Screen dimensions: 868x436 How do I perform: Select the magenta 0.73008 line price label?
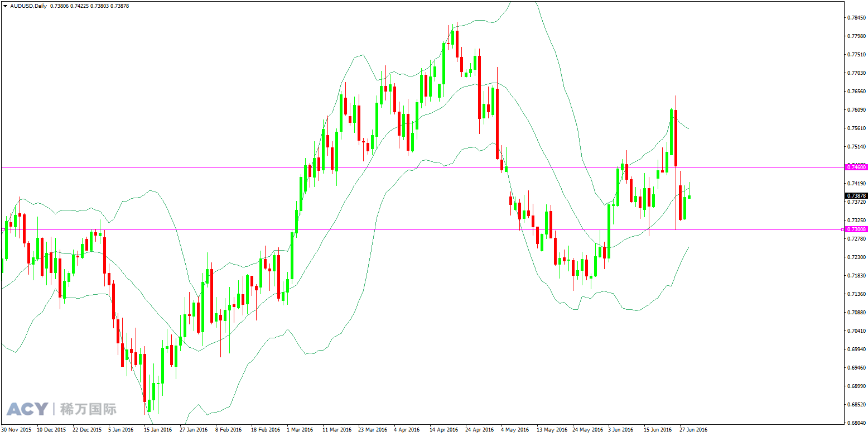[856, 229]
